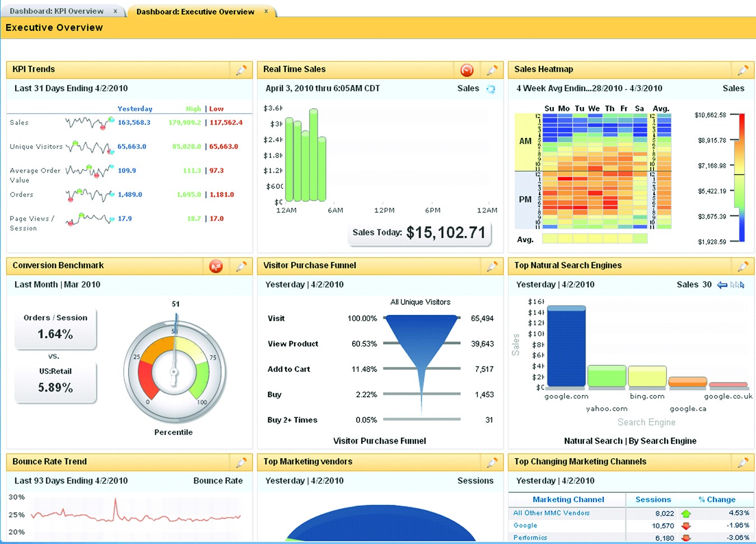The height and width of the screenshot is (544, 756).
Task: Click the AM row block label in heatmap
Action: point(525,141)
